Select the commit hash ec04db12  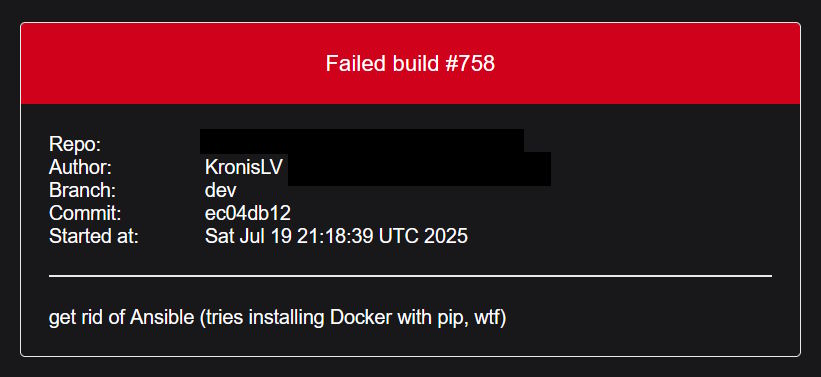(248, 213)
